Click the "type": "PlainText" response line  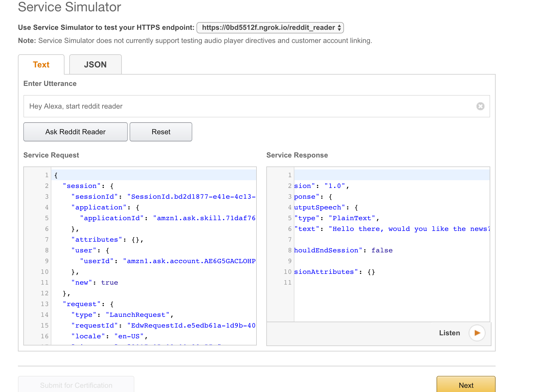coord(337,218)
